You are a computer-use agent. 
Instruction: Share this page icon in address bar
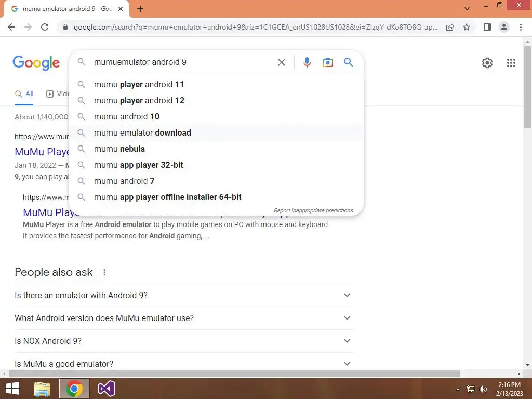450,27
